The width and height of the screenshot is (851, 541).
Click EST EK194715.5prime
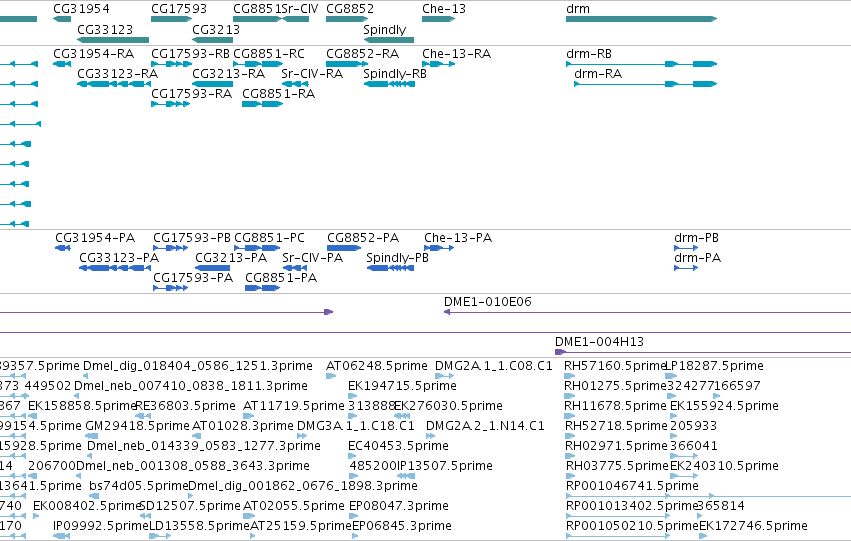(351, 396)
